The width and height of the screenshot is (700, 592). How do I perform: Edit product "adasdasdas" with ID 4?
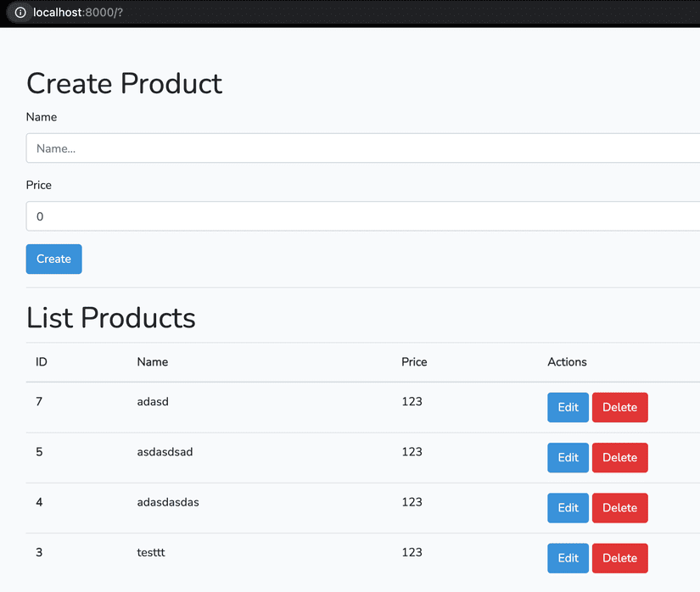coord(568,507)
